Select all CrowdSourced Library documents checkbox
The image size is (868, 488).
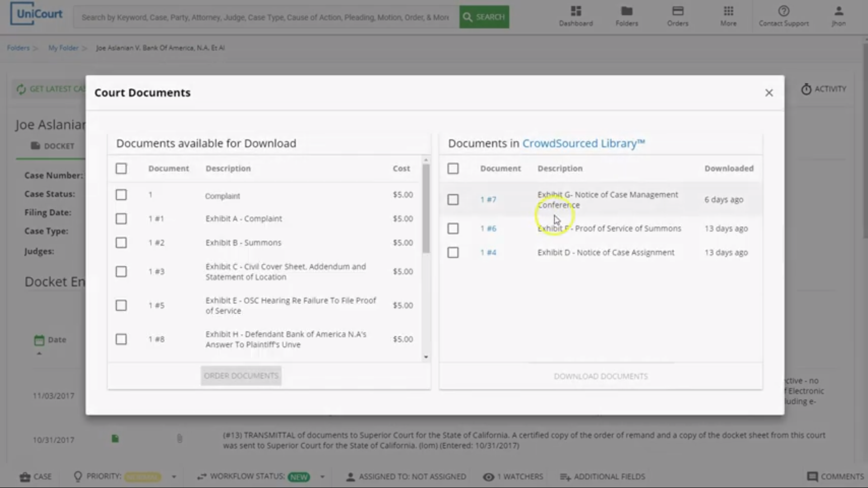pyautogui.click(x=453, y=169)
